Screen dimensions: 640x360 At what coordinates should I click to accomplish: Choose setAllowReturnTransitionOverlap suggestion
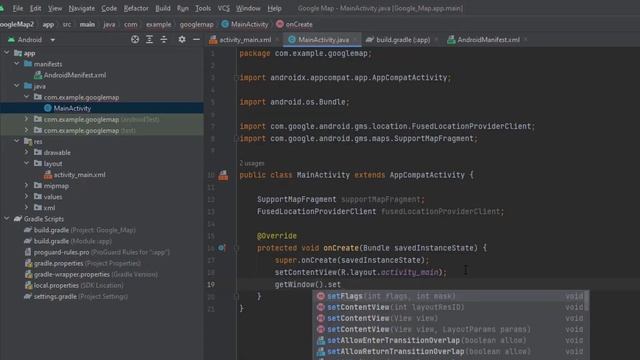450,351
